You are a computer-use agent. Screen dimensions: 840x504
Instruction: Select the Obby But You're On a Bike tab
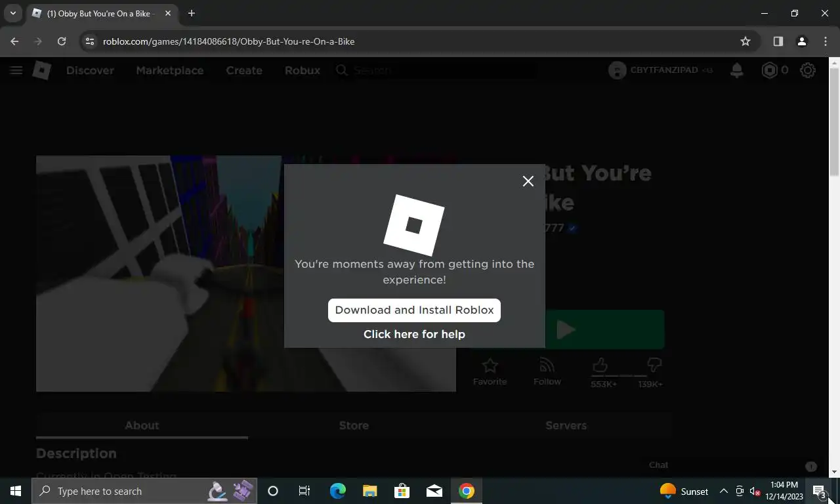102,13
